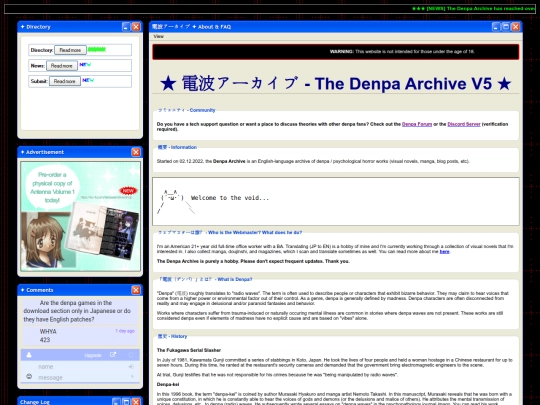Image resolution: width=540 pixels, height=405 pixels.
Task: Minimize the Change Log window
Action: pyautogui.click(x=116, y=402)
